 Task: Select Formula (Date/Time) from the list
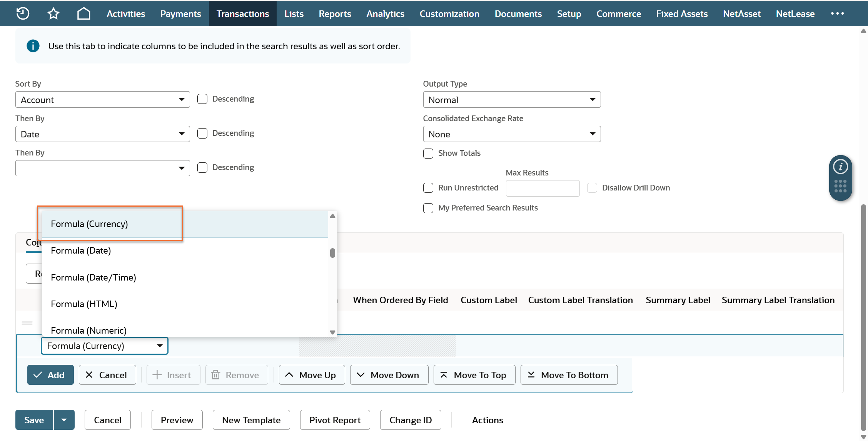[93, 277]
